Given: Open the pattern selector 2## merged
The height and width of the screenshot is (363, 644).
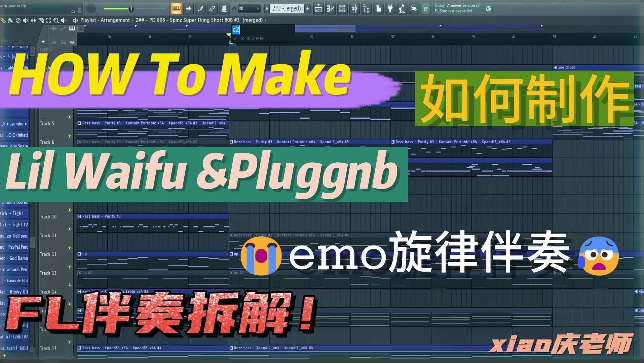Looking at the screenshot, I should (287, 9).
